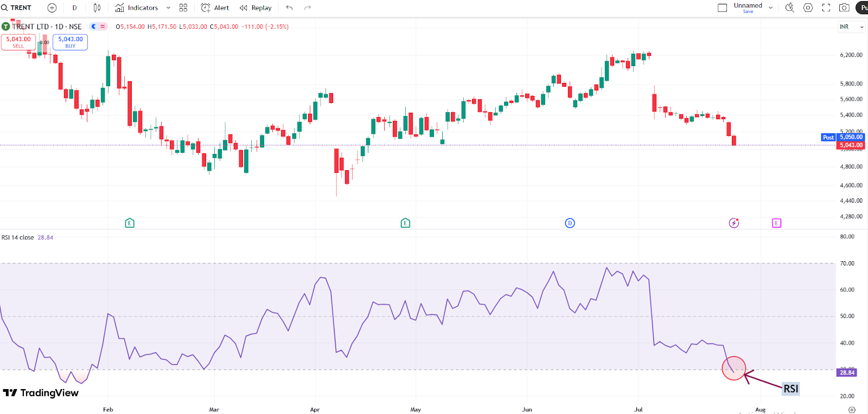This screenshot has height=414, width=868.
Task: Click the earnings E marker near Feb
Action: click(x=130, y=223)
